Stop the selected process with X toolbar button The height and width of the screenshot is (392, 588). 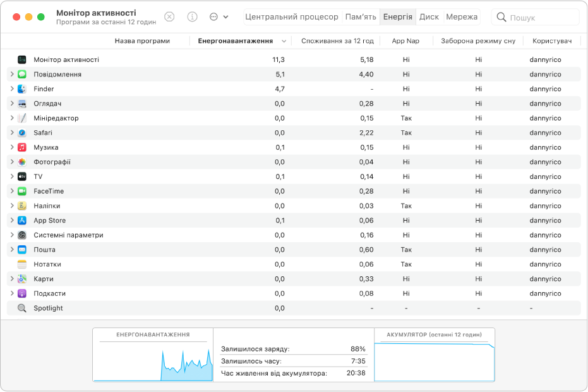[x=169, y=17]
